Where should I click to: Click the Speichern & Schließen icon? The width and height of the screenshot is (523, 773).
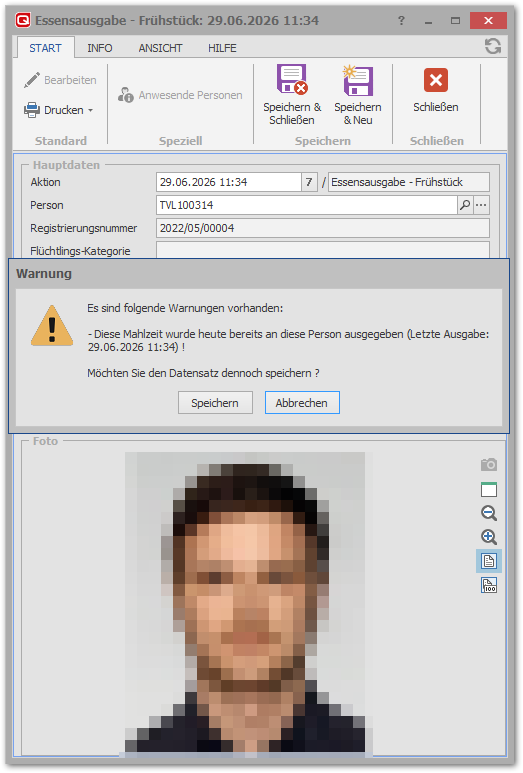click(x=292, y=79)
